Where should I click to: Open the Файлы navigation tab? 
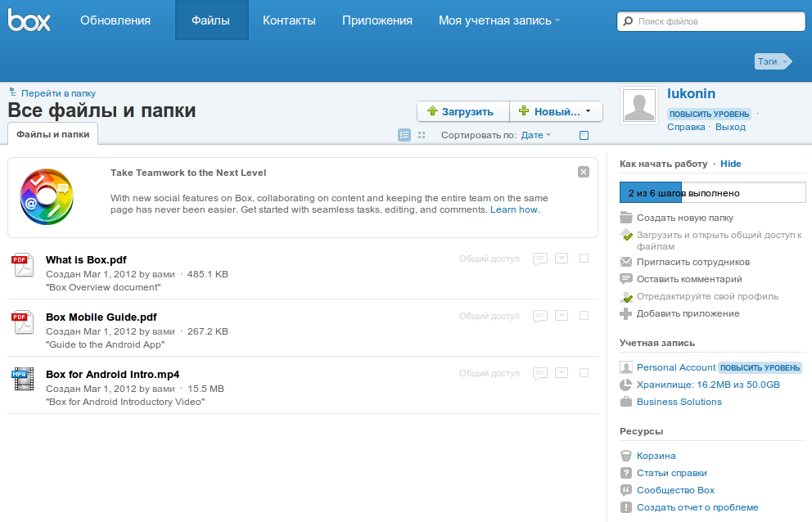[x=211, y=20]
